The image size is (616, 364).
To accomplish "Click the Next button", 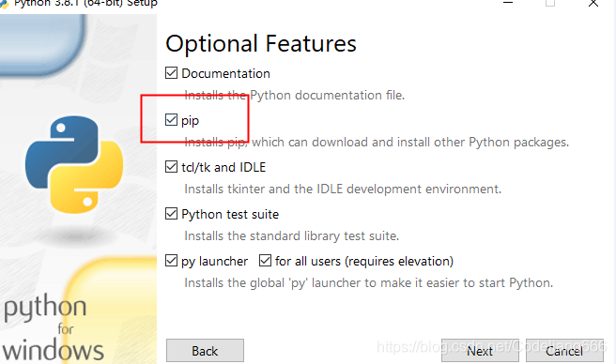I will pos(480,351).
